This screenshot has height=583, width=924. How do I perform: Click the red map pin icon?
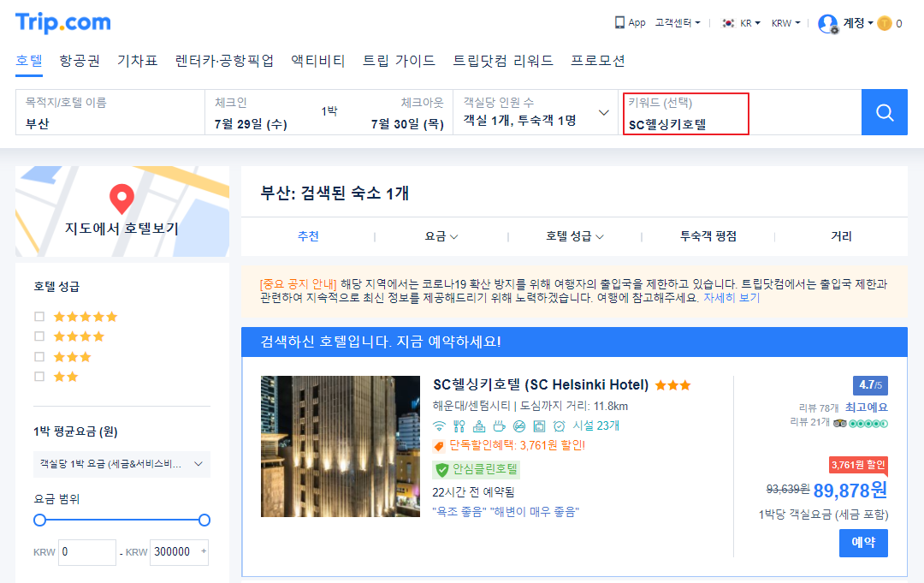pyautogui.click(x=122, y=199)
